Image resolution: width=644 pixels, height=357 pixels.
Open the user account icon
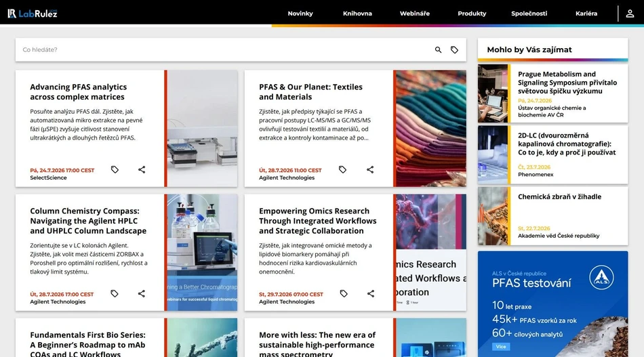click(630, 14)
